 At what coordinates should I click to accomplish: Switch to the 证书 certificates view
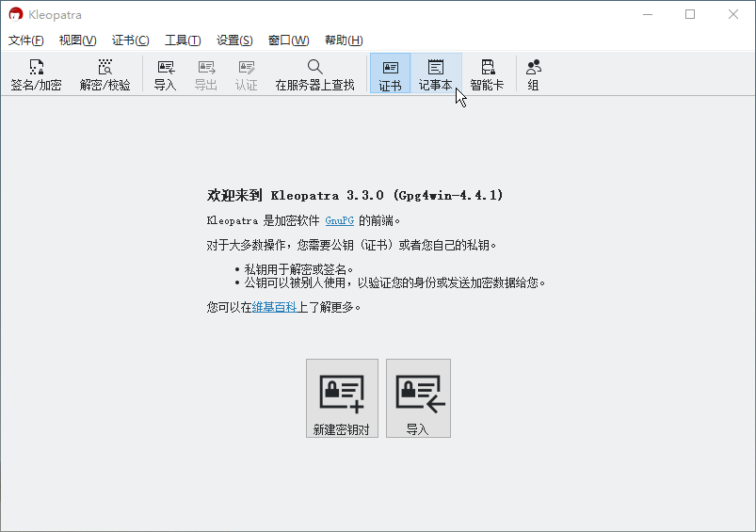tap(390, 73)
